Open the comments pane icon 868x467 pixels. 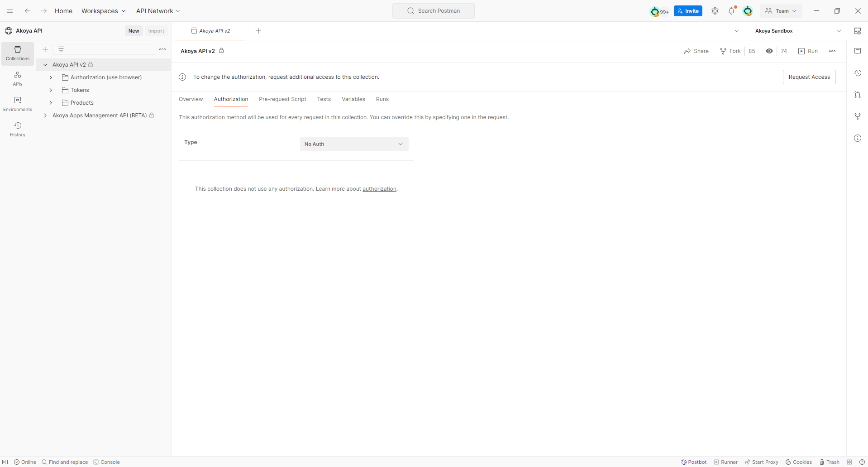(858, 51)
